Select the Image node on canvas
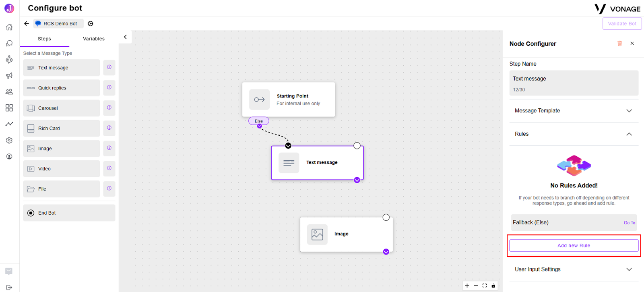 click(347, 234)
